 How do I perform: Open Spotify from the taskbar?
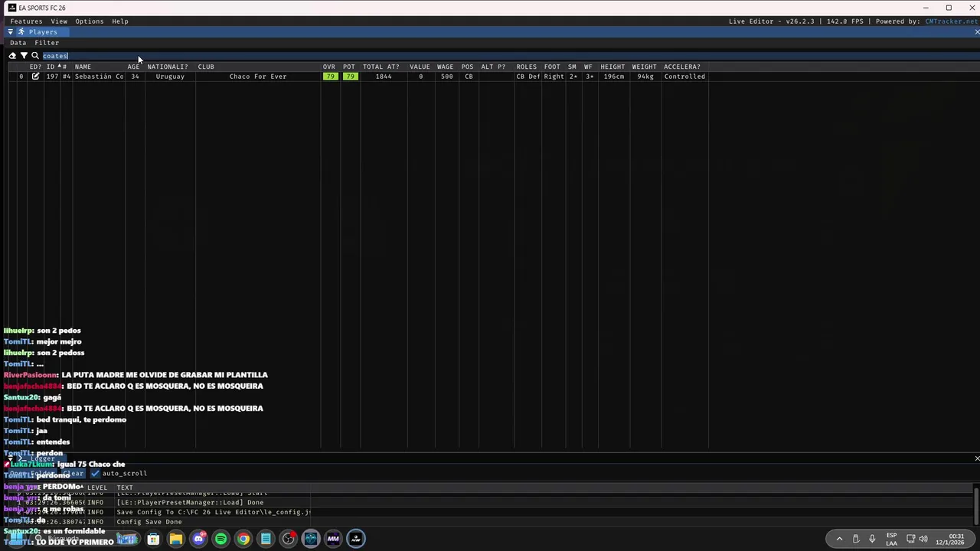pos(220,539)
